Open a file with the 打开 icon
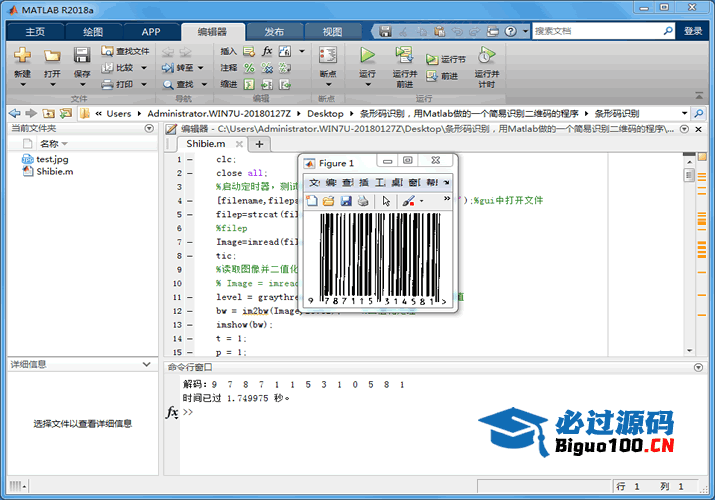This screenshot has width=715, height=500. pyautogui.click(x=52, y=56)
